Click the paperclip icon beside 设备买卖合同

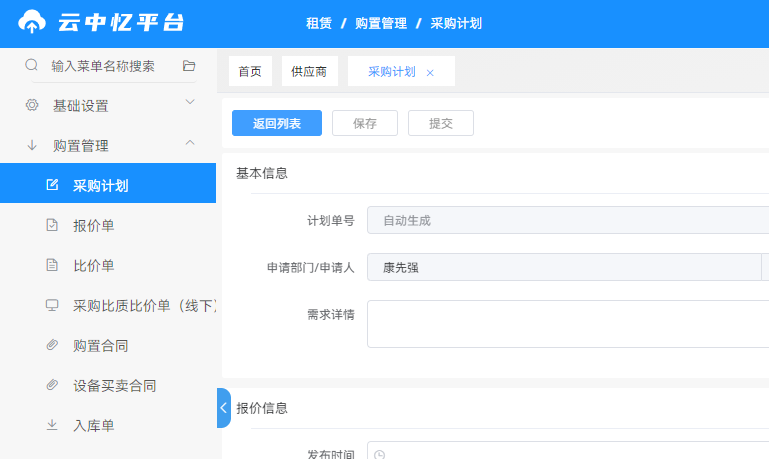coord(52,385)
